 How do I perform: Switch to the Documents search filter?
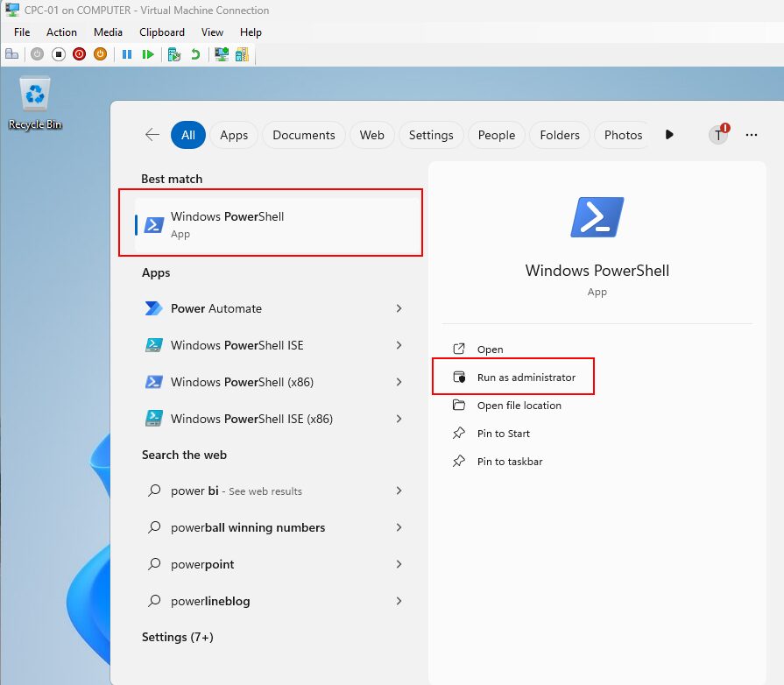[x=303, y=135]
